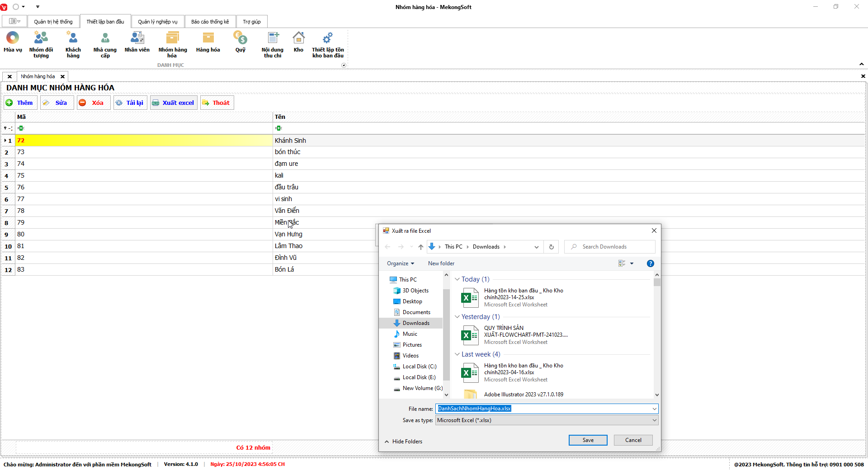
Task: Collapse the Last week file group
Action: 457,354
